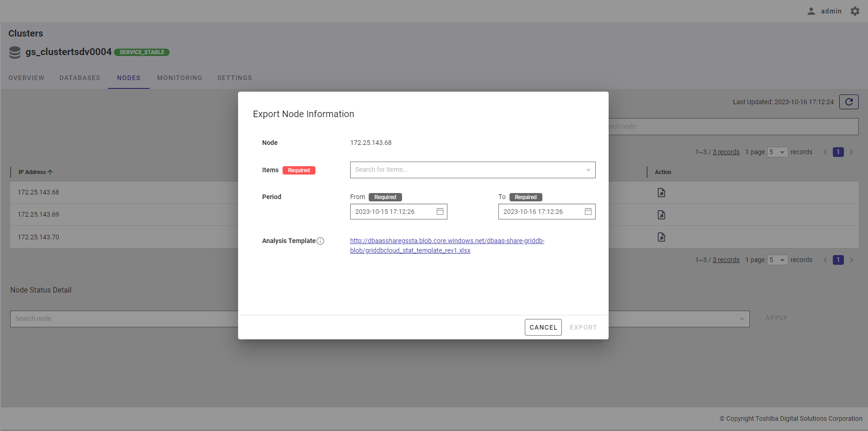This screenshot has width=868, height=431.
Task: Click the admin user profile icon
Action: 811,11
